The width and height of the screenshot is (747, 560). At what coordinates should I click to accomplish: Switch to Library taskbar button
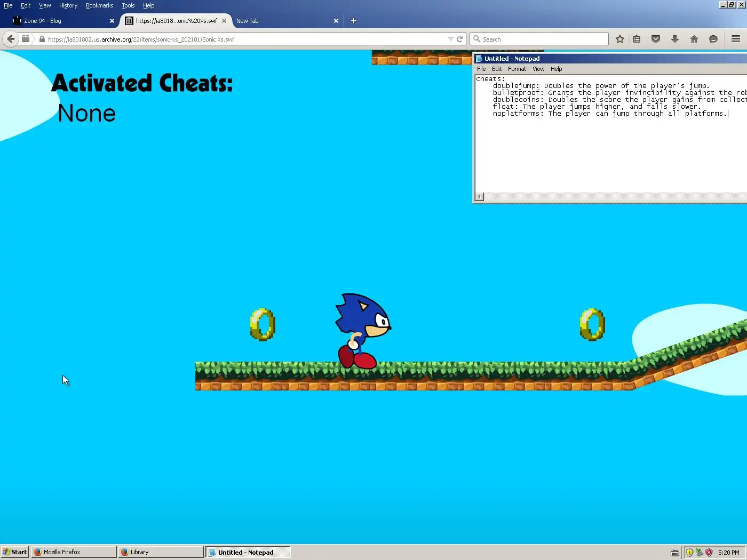[161, 552]
